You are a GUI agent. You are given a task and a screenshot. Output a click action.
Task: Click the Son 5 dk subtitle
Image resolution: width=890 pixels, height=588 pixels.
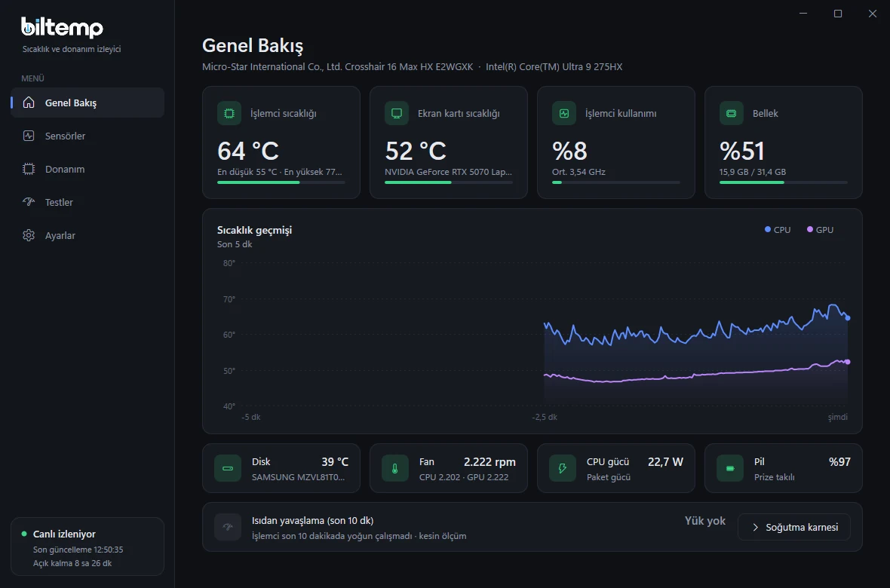pos(235,244)
